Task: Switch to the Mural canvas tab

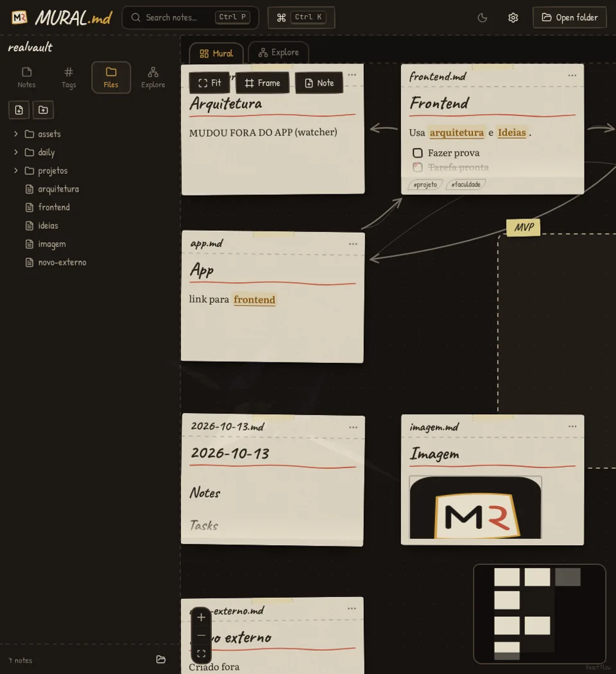Action: click(216, 53)
